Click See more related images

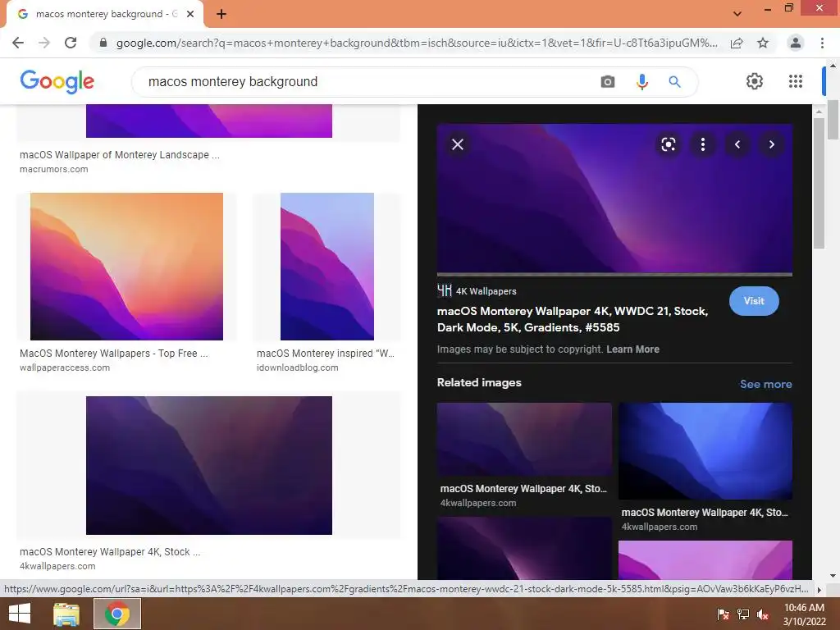pyautogui.click(x=765, y=384)
